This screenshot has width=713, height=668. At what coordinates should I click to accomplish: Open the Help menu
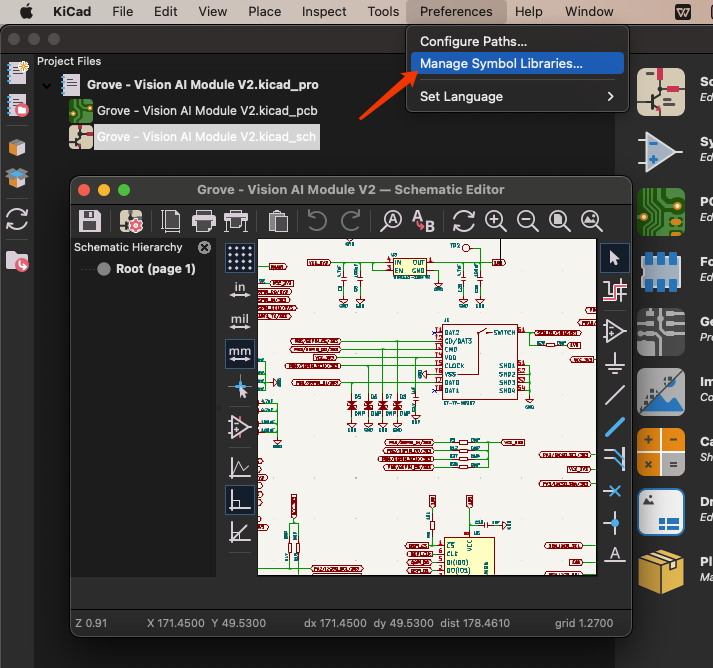pyautogui.click(x=528, y=11)
